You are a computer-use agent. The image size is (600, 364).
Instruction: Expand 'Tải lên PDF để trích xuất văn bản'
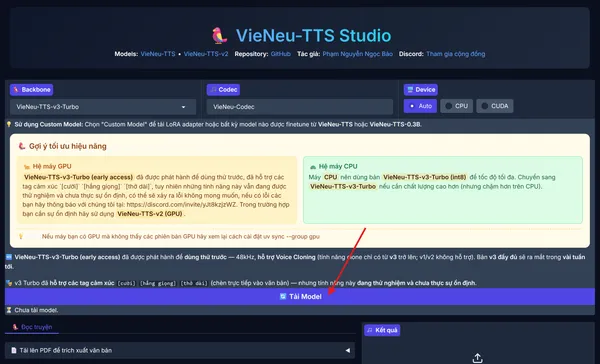[180, 350]
